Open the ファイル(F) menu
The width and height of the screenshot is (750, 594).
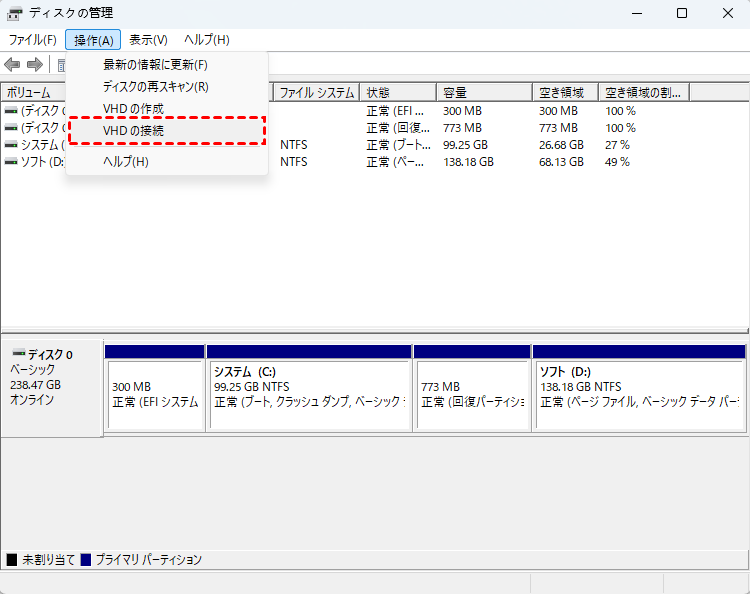(32, 40)
